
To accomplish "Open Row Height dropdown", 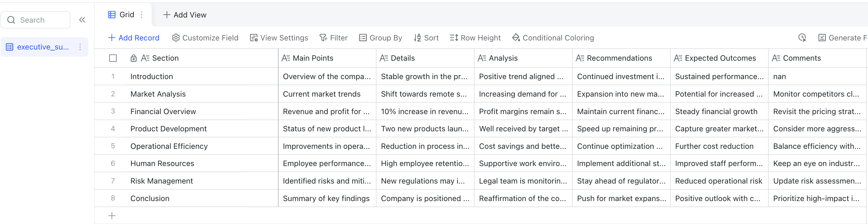I will pyautogui.click(x=475, y=38).
